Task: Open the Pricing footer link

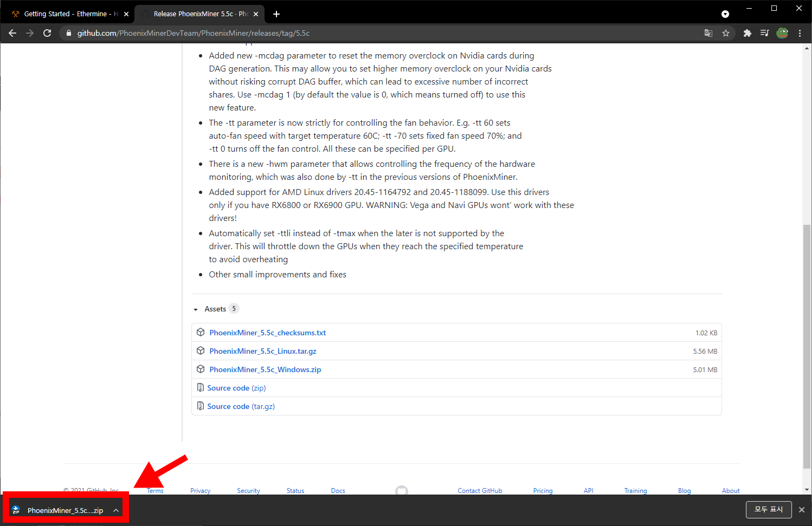Action: pyautogui.click(x=543, y=491)
